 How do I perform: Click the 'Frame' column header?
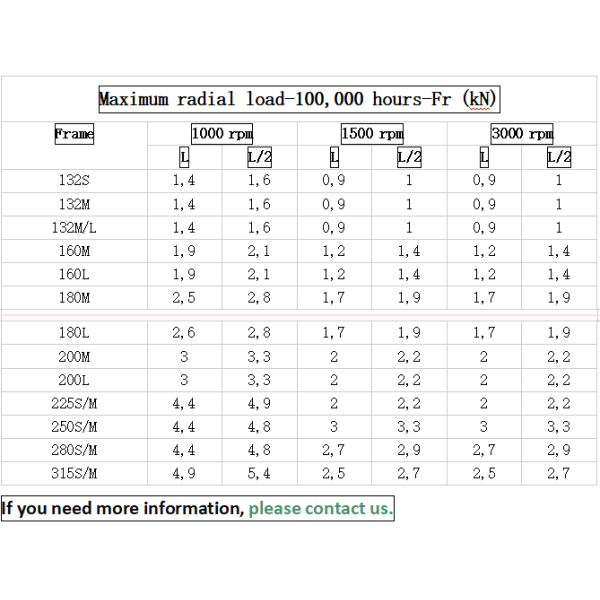[74, 134]
